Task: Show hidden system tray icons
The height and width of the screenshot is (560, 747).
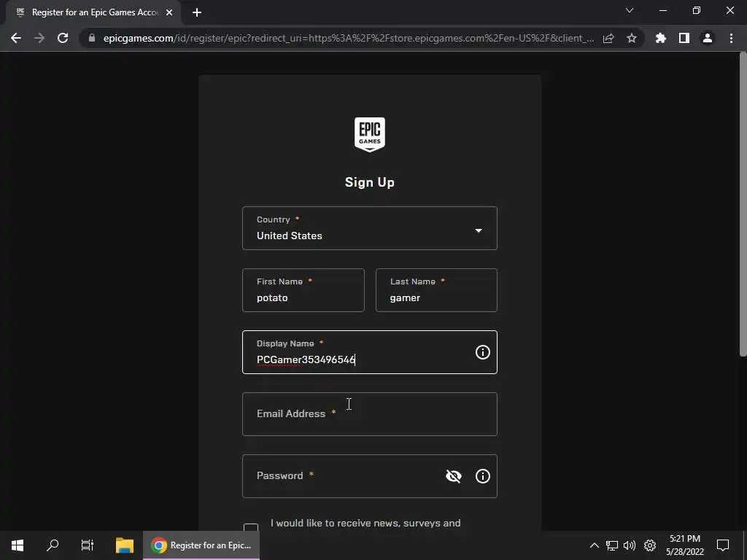Action: point(594,545)
